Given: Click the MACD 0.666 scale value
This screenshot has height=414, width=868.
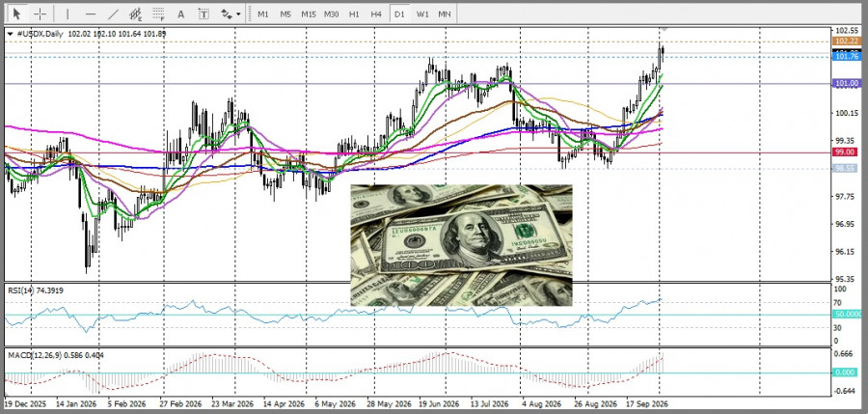Looking at the screenshot, I should point(845,353).
